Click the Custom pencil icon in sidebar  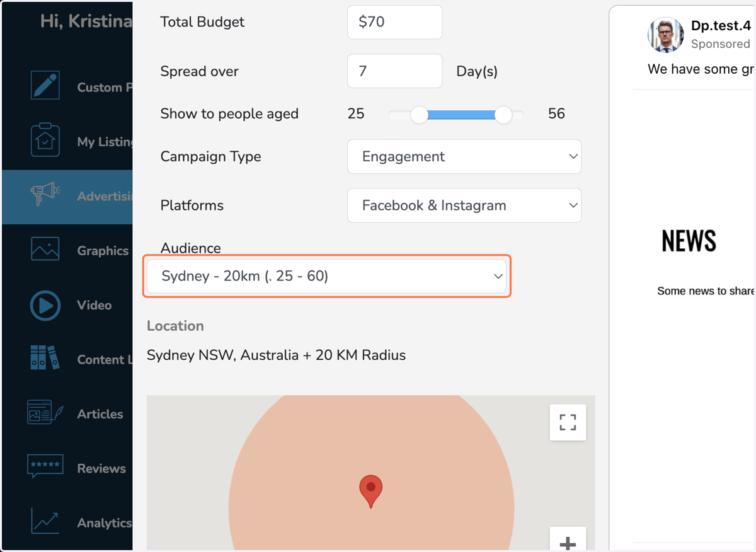45,85
